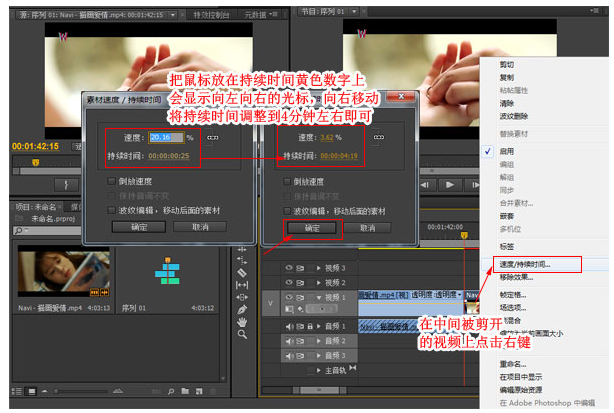Click the Find icon in project panel footer
The image size is (614, 413).
point(171,391)
